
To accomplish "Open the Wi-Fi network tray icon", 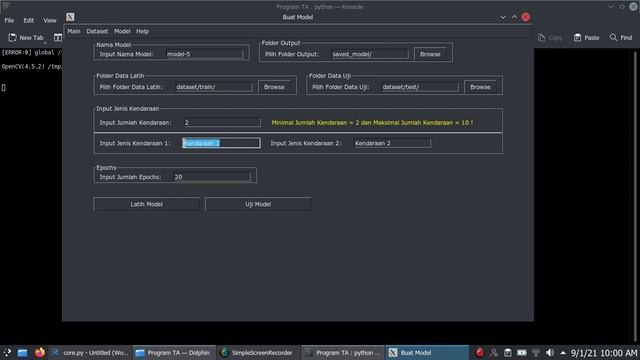I will 536,353.
